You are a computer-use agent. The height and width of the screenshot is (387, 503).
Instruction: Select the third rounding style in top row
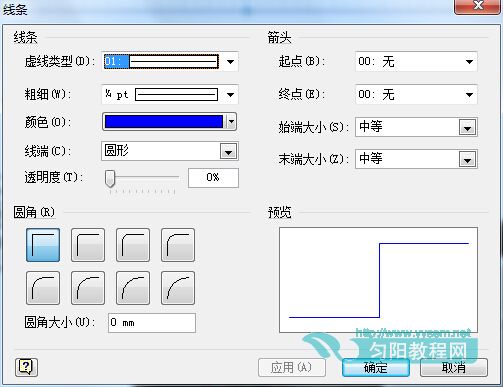pyautogui.click(x=133, y=245)
